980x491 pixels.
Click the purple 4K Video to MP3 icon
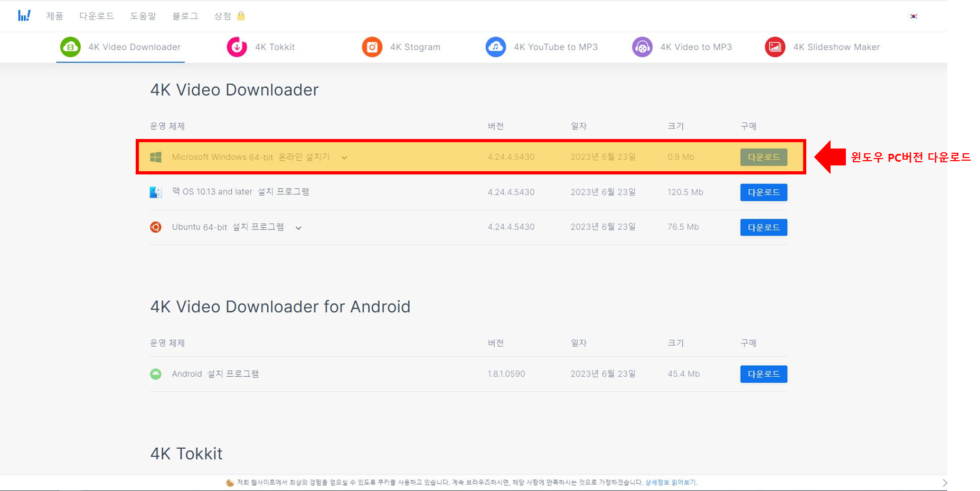[642, 47]
